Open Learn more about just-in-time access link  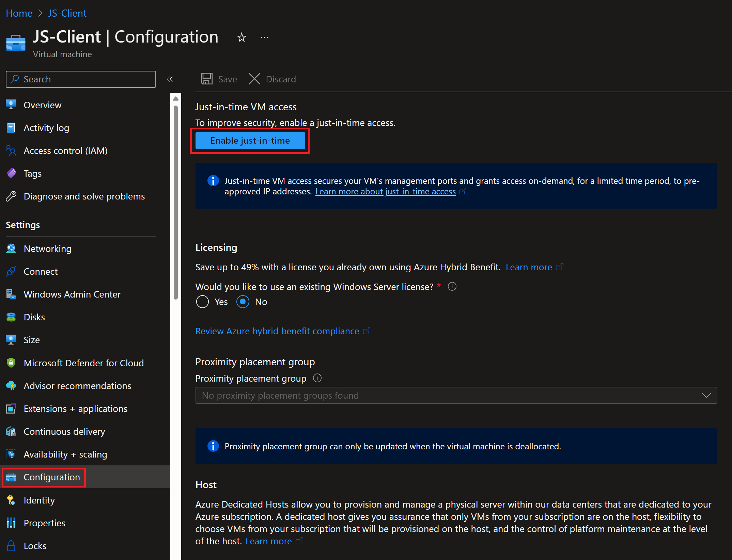click(386, 192)
